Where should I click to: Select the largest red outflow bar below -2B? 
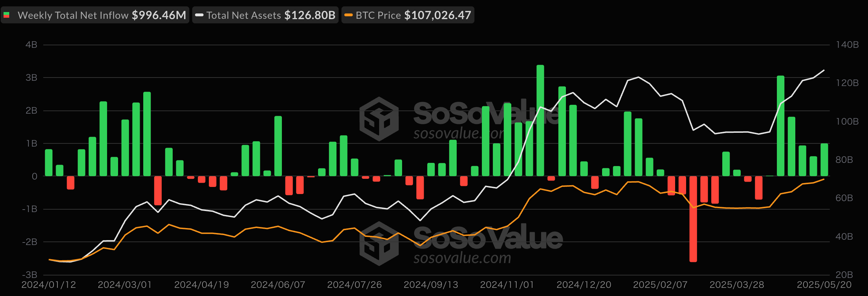[693, 219]
